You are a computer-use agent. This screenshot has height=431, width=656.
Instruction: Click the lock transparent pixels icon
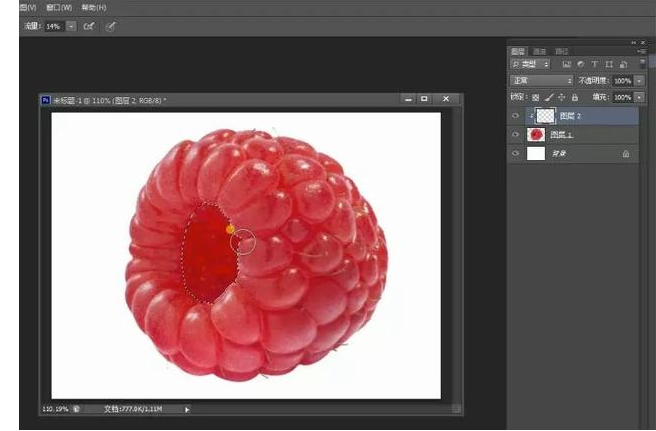click(x=535, y=97)
